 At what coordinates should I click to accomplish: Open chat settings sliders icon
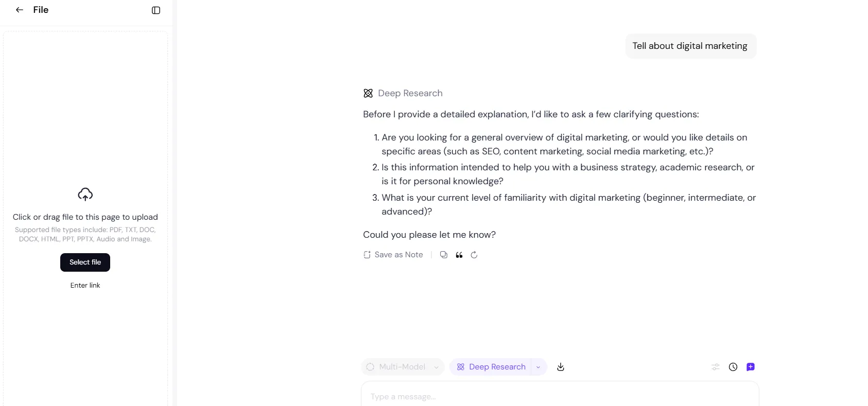[716, 367]
